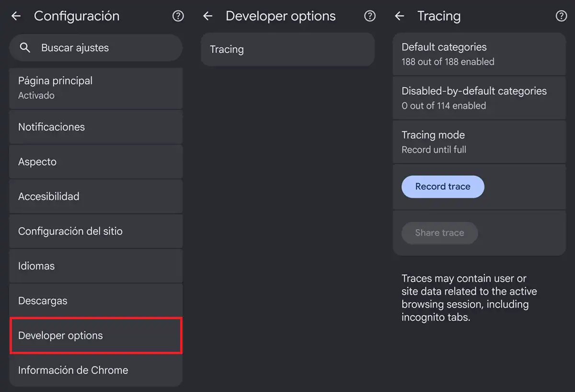Screen dimensions: 575x392
Task: Change the Tracing mode setting
Action: (x=479, y=142)
